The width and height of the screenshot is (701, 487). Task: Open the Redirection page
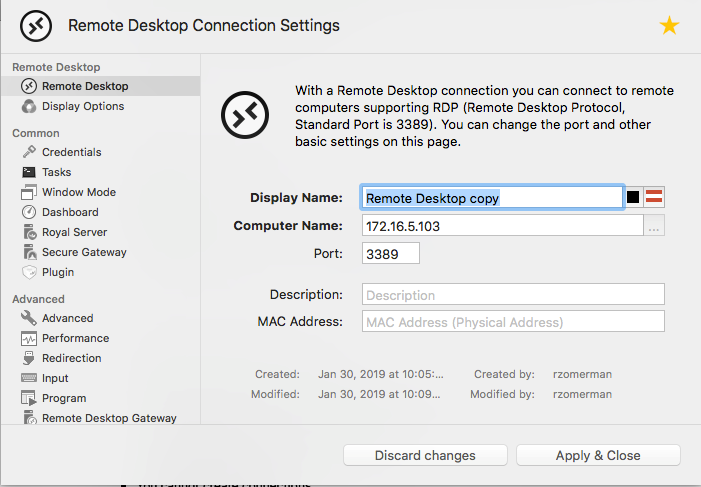[x=101, y=358]
